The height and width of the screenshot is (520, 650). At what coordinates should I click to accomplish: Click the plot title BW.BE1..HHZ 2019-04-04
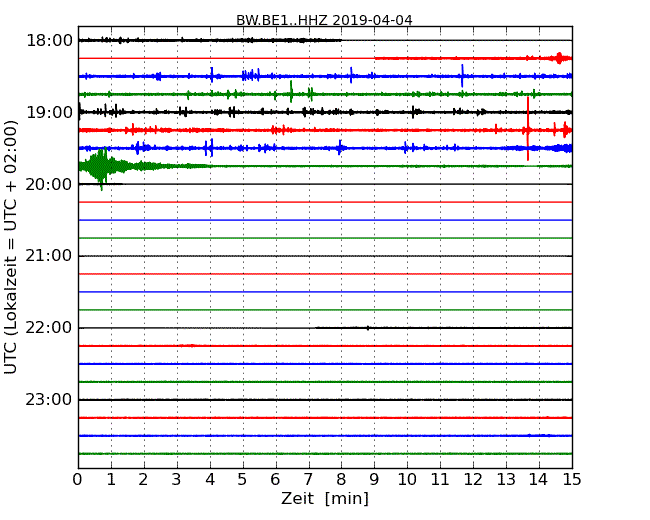point(324,20)
